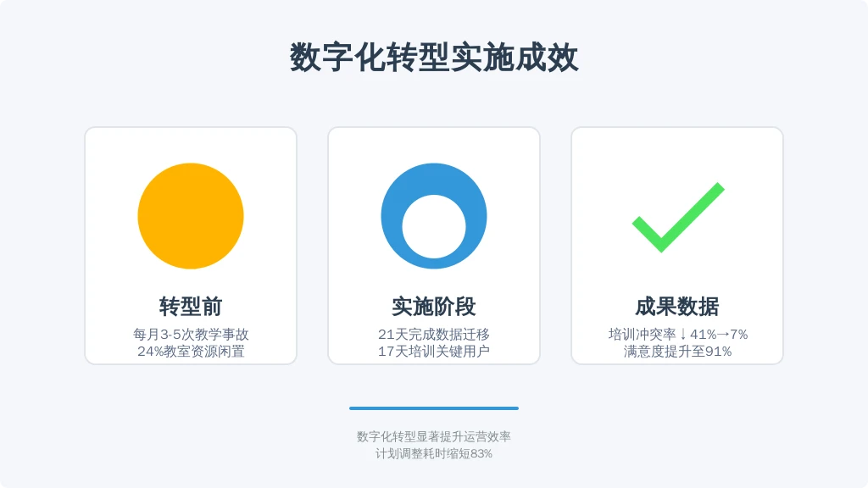Click the text 24%教室资源闲置
Viewport: 868px width, 488px height.
coord(191,352)
